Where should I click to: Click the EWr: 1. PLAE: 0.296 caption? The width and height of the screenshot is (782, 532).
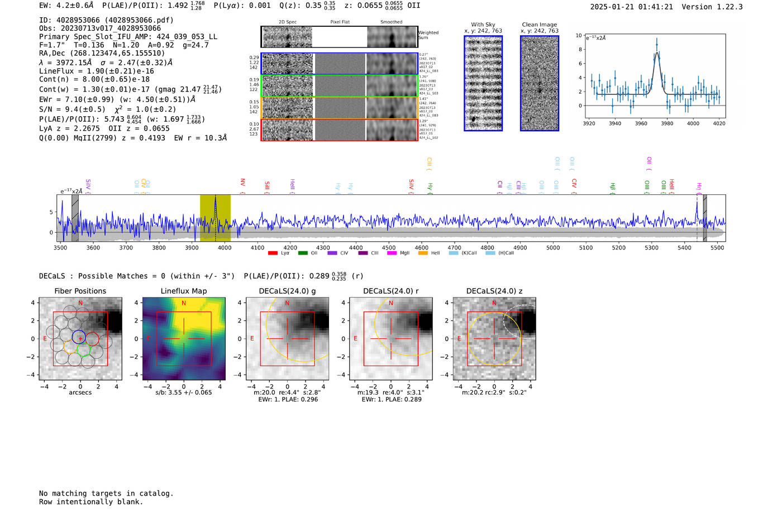(288, 400)
